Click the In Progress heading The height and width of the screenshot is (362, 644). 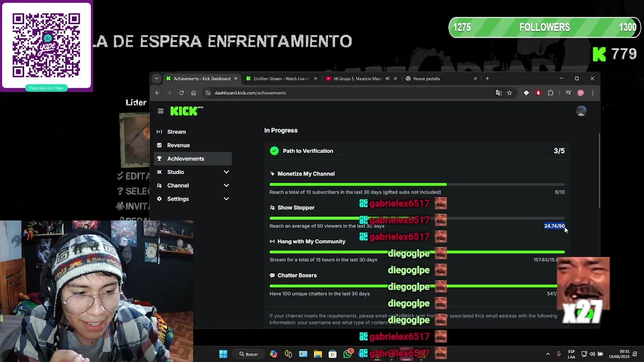pos(281,130)
